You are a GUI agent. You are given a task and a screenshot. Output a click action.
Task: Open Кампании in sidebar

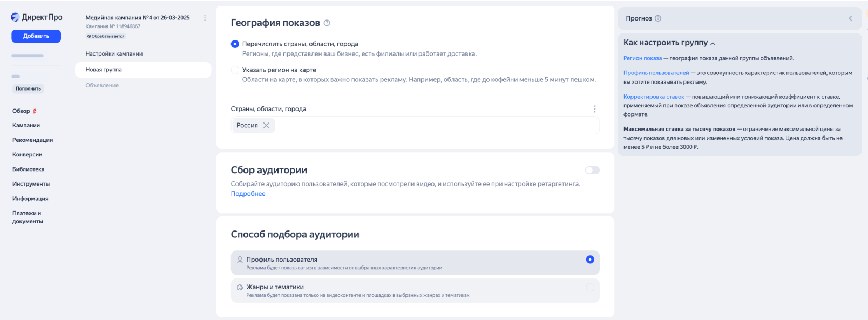click(26, 125)
